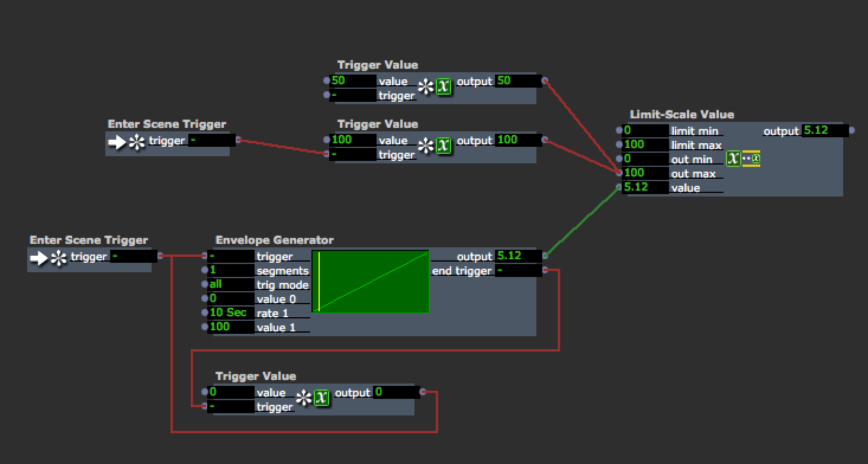The height and width of the screenshot is (464, 868).
Task: Click the star icon of the Enter Scene Trigger feeding Trigger Value 100
Action: (136, 142)
